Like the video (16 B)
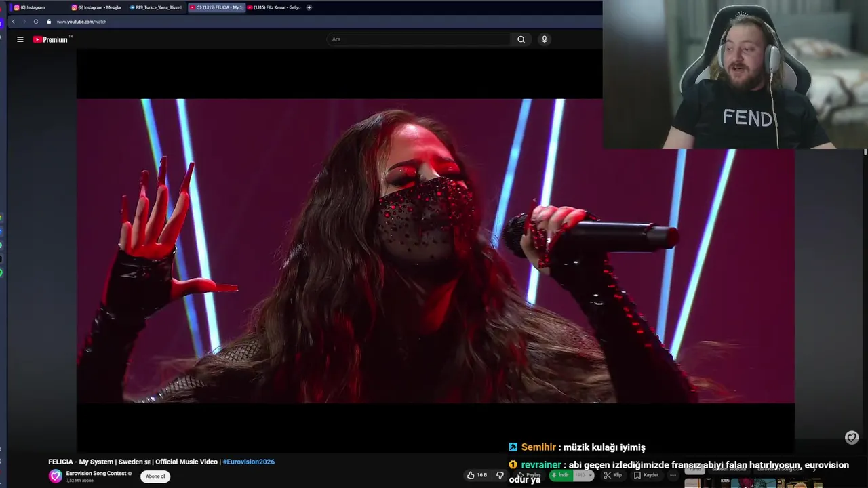Screen dimensions: 868x488 (x=477, y=475)
